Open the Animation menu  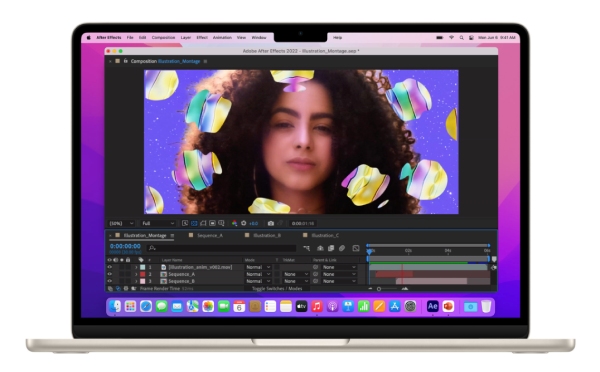pyautogui.click(x=222, y=38)
